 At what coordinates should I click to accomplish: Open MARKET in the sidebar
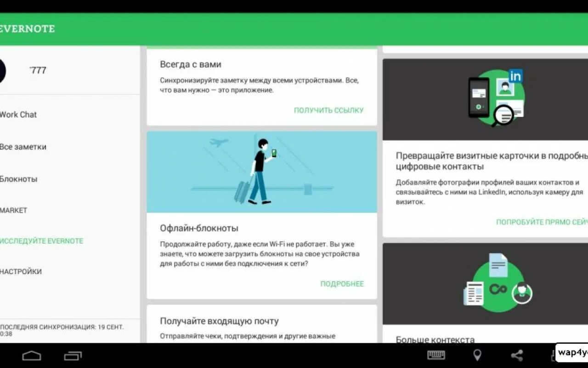coord(14,210)
